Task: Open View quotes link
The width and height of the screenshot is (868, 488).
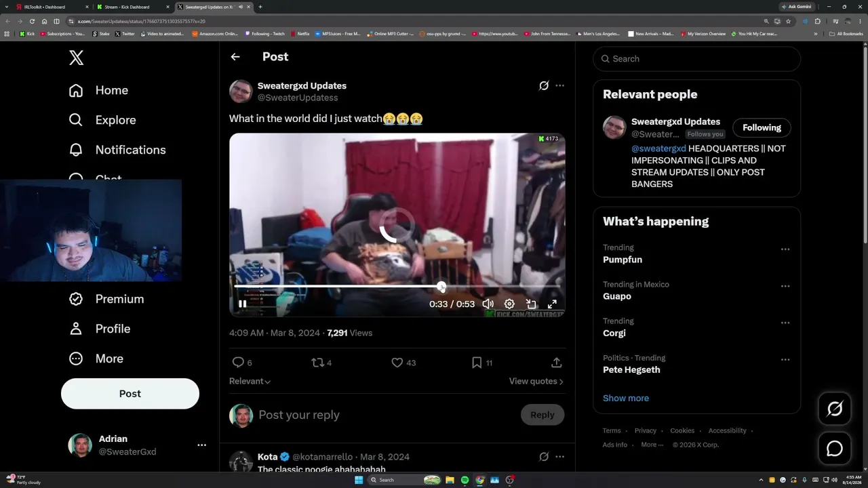Action: click(x=536, y=382)
